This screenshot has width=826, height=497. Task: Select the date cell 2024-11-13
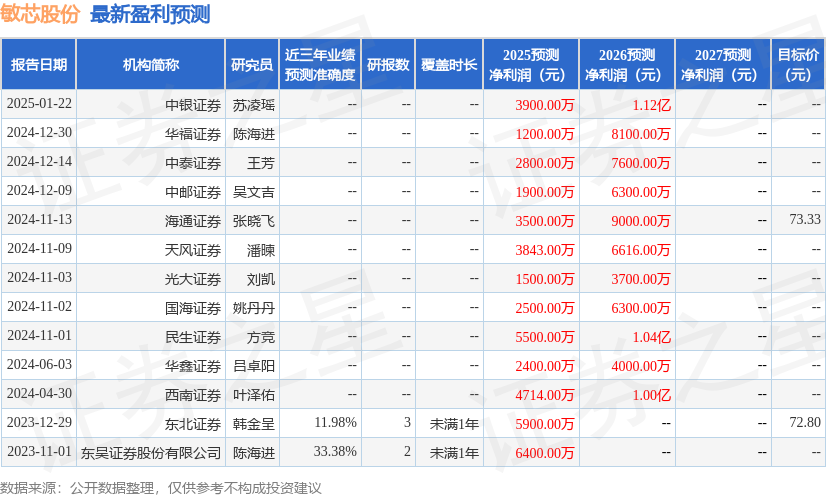tap(39, 219)
